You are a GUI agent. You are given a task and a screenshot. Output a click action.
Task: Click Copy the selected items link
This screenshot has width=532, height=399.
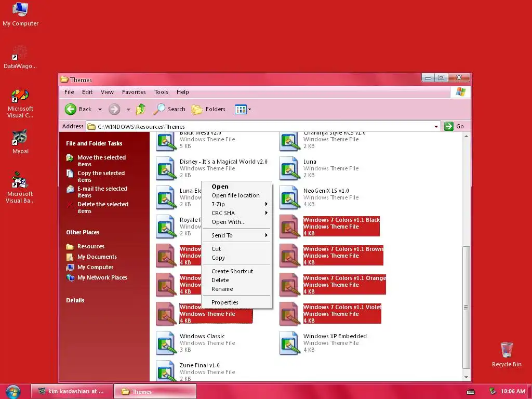click(101, 177)
